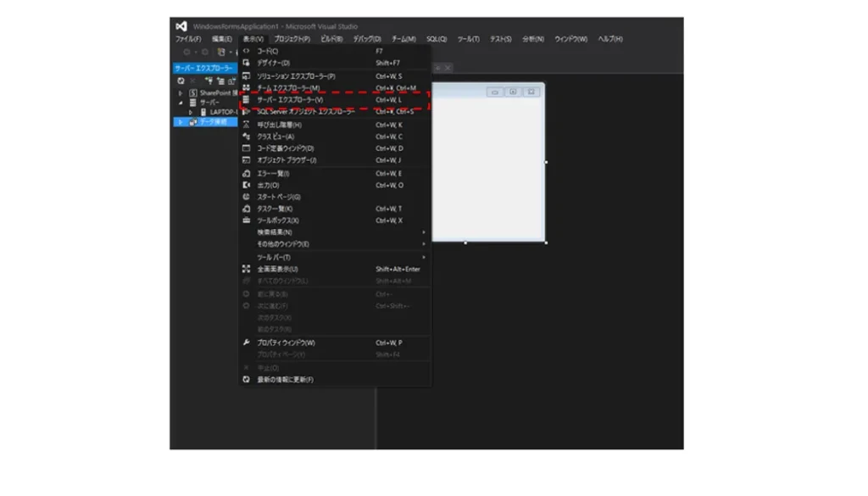This screenshot has width=868, height=496.
Task: Select the データ接続 tree item
Action: click(x=212, y=122)
